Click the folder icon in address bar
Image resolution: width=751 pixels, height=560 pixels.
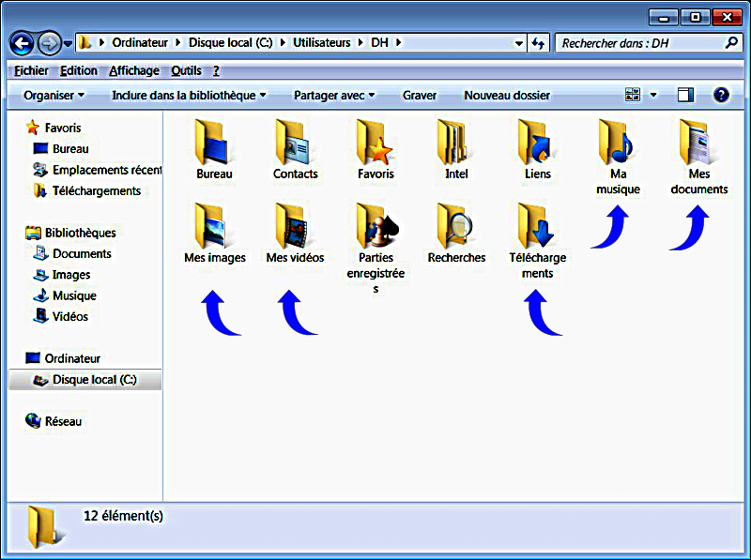pyautogui.click(x=84, y=42)
